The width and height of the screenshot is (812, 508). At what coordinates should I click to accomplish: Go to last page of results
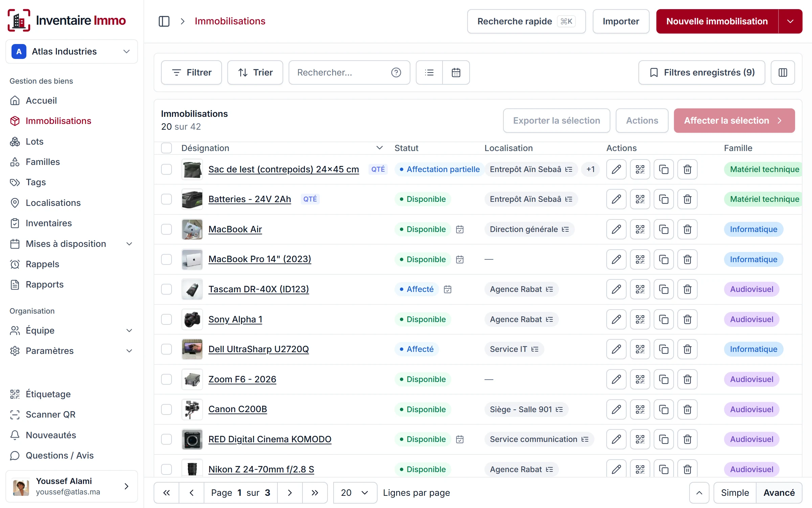pyautogui.click(x=315, y=493)
